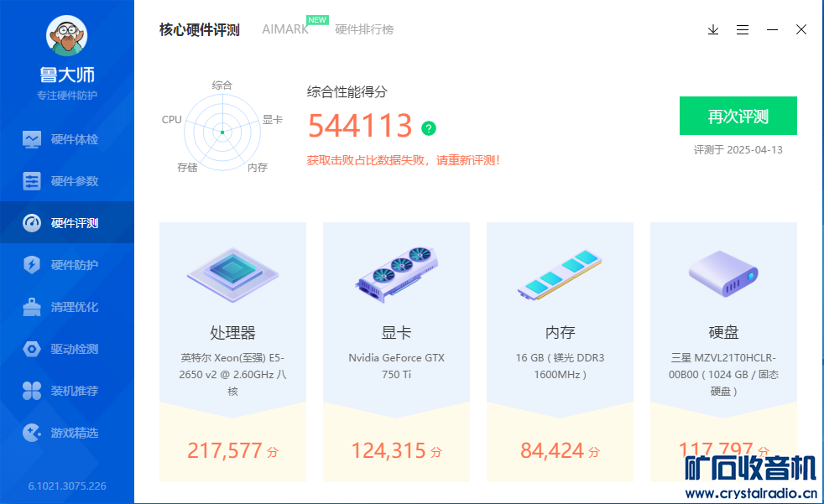Click the 鲁大师 brand name text

point(67,75)
